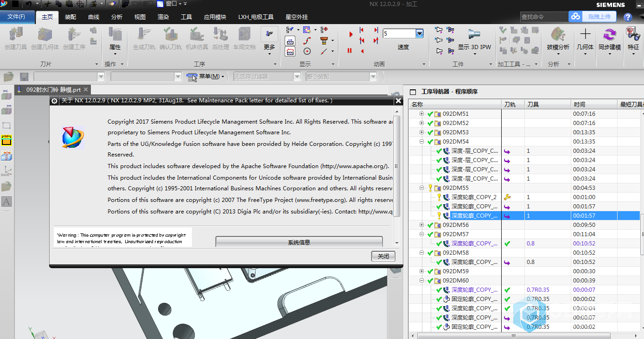Collapse the 092DM54 program group
The width and height of the screenshot is (644, 339).
[x=421, y=142]
